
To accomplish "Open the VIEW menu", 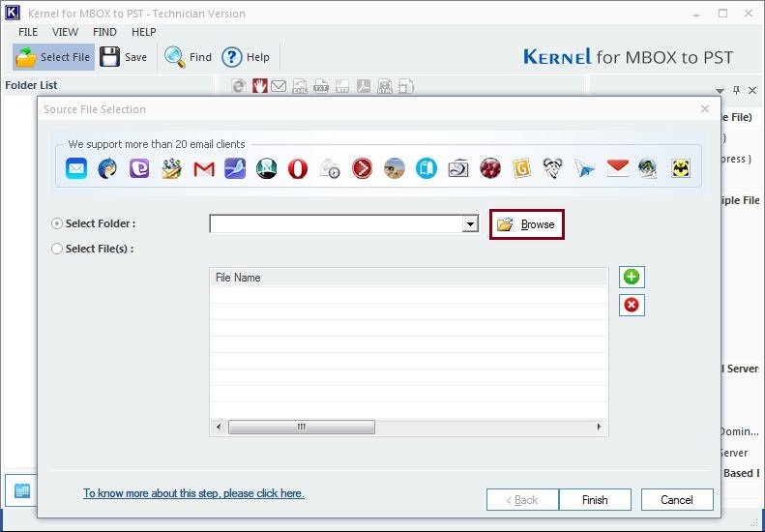I will click(x=65, y=32).
